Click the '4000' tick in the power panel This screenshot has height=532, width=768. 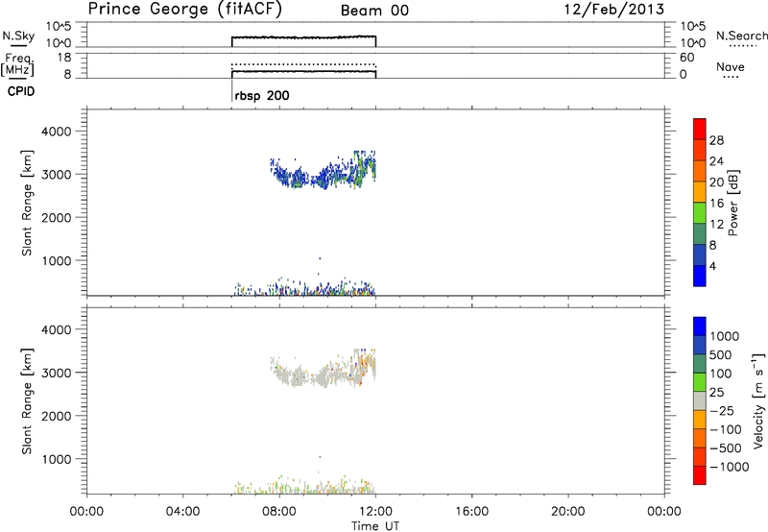pos(57,132)
